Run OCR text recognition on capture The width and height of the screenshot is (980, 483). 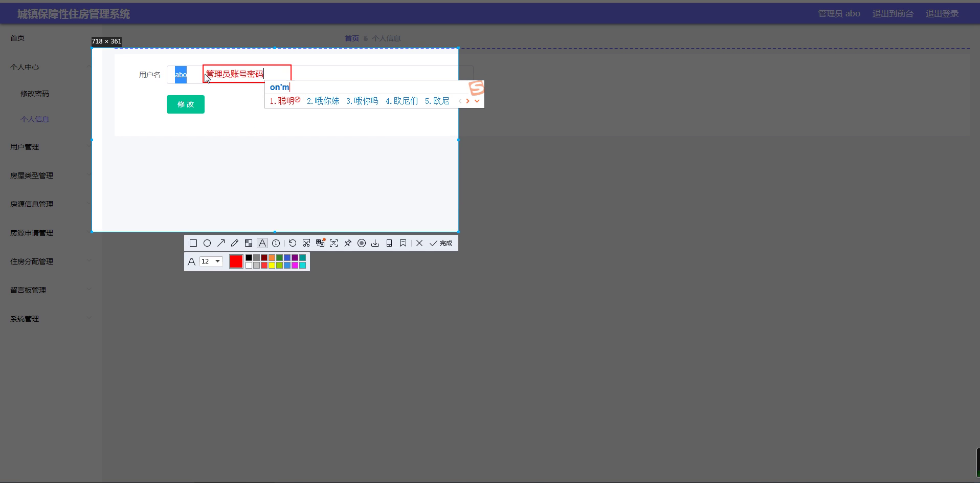pos(334,243)
